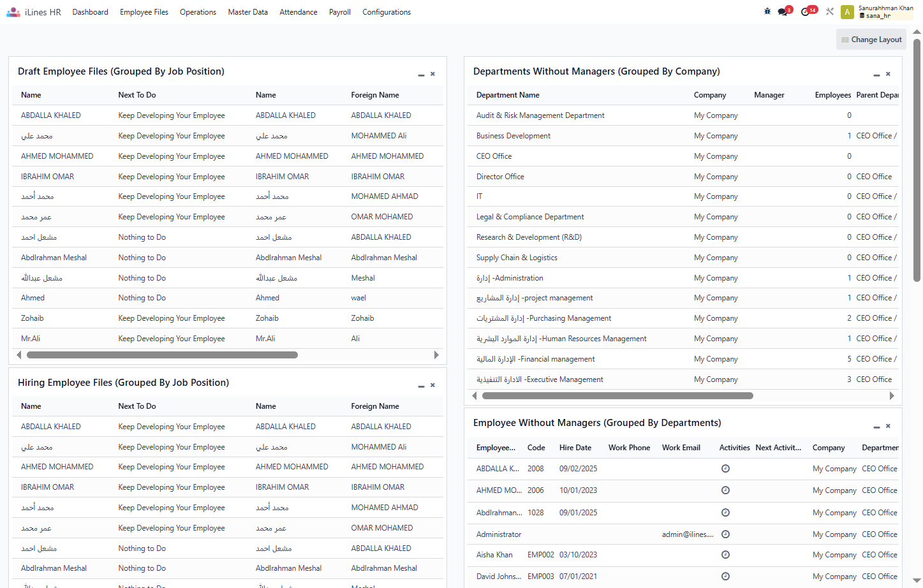Collapse the Hiring Employee Files panel
Screen dimensions: 923x588
[421, 386]
